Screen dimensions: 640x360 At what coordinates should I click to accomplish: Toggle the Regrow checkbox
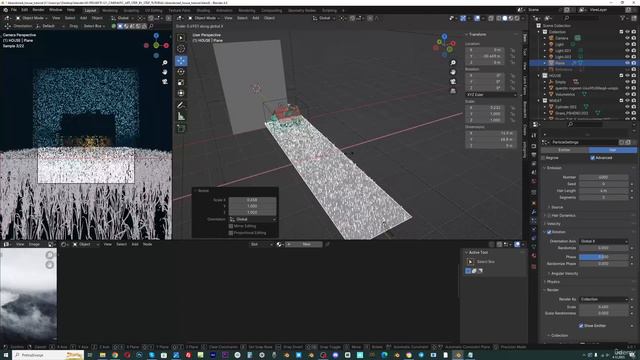[x=543, y=158]
